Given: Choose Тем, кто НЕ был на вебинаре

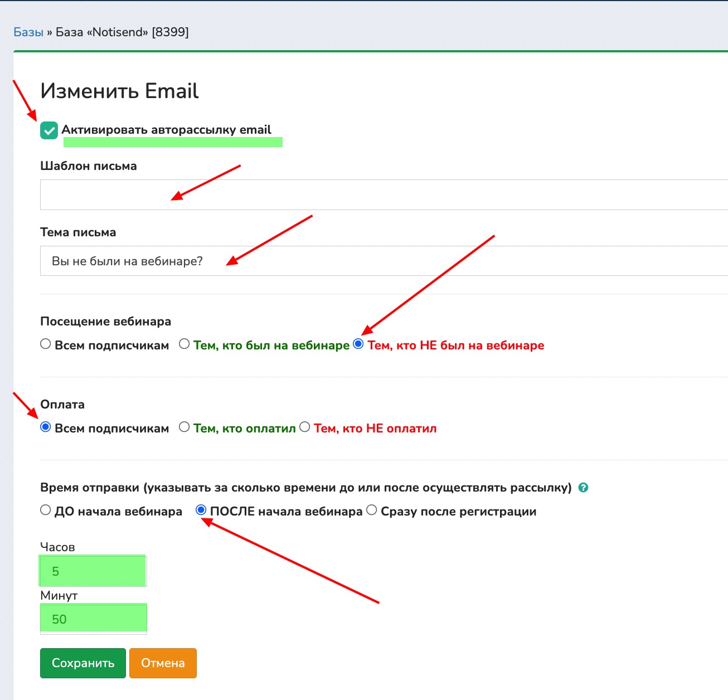Looking at the screenshot, I should point(358,344).
